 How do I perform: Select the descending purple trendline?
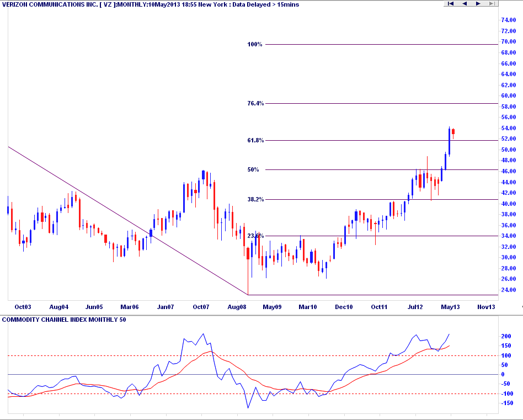[128, 221]
